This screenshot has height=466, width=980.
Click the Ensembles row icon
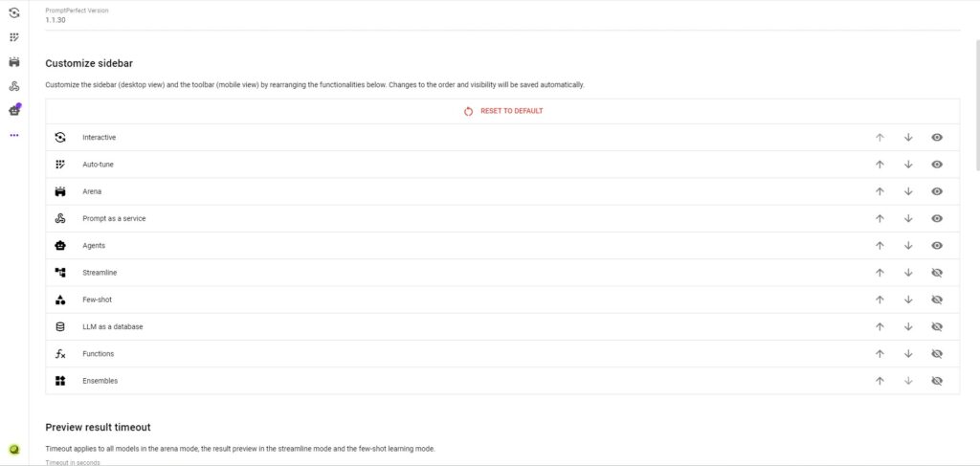[x=60, y=381]
